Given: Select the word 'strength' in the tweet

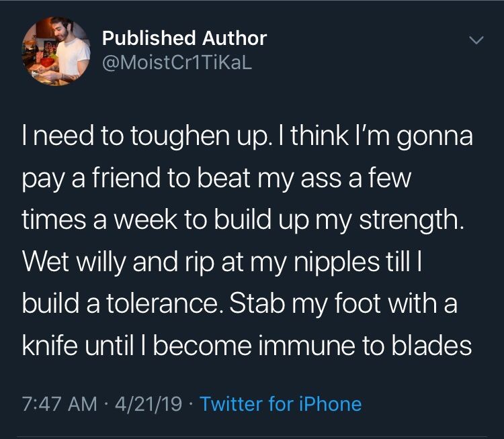Looking at the screenshot, I should 409,222.
